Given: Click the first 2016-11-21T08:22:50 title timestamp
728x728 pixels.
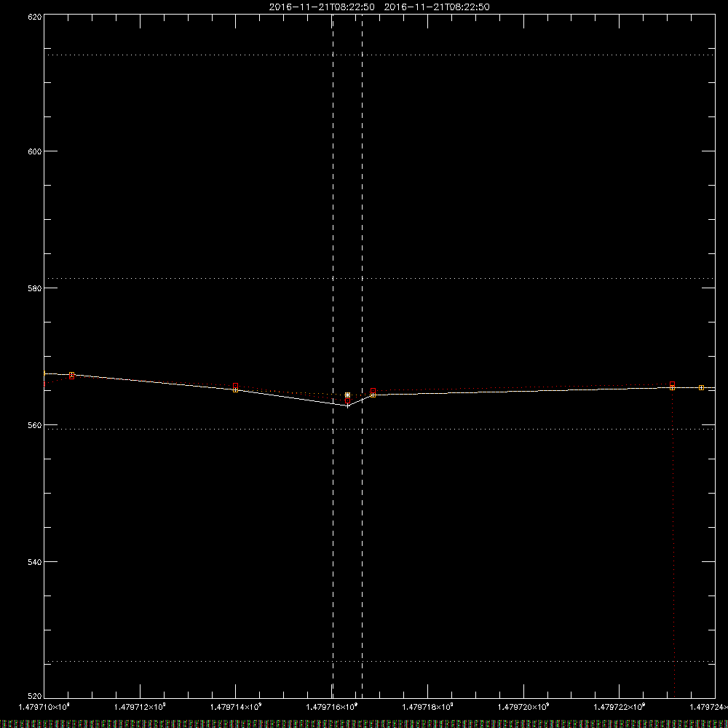Looking at the screenshot, I should [322, 7].
